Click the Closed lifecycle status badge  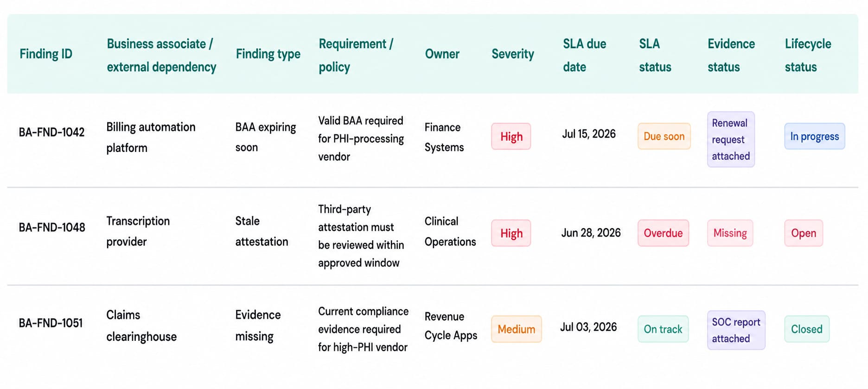coord(807,329)
